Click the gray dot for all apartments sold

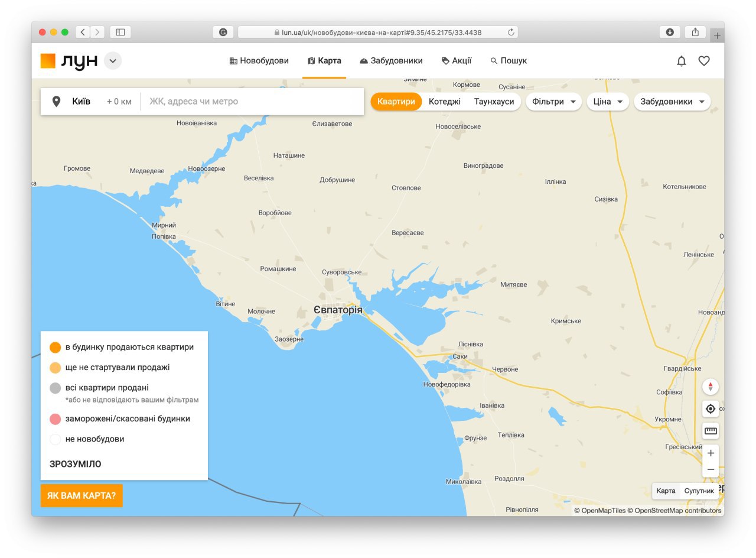(x=55, y=388)
